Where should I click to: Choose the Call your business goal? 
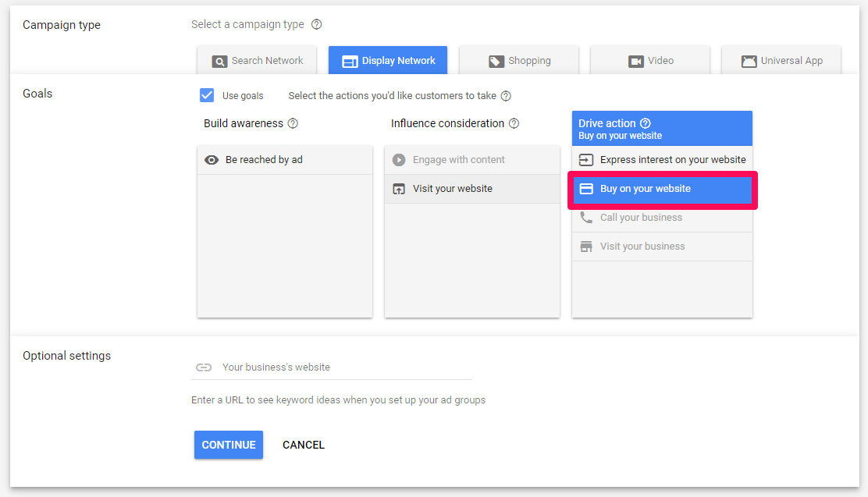662,218
